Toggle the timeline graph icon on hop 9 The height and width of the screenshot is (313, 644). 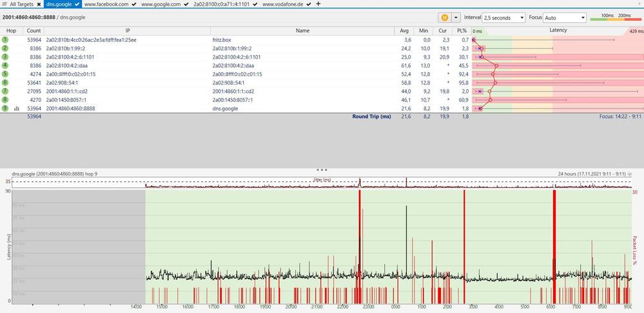coord(17,108)
